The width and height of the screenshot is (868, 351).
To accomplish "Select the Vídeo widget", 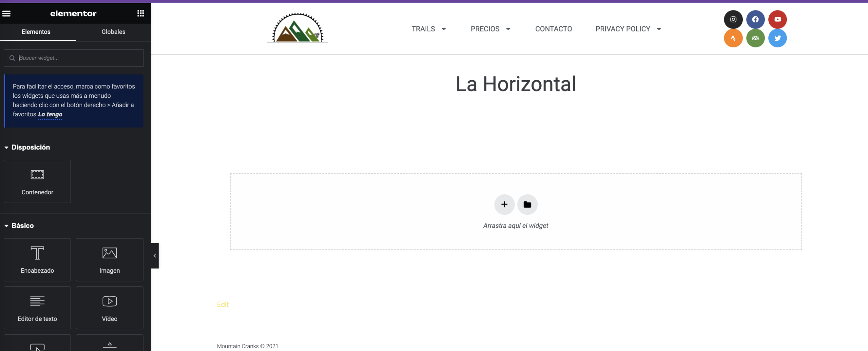I will point(109,308).
